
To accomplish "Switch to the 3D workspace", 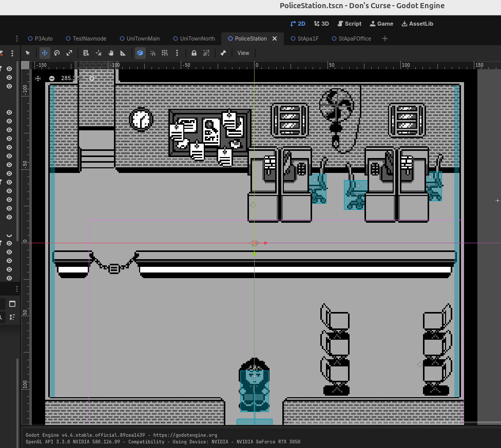I will (321, 24).
